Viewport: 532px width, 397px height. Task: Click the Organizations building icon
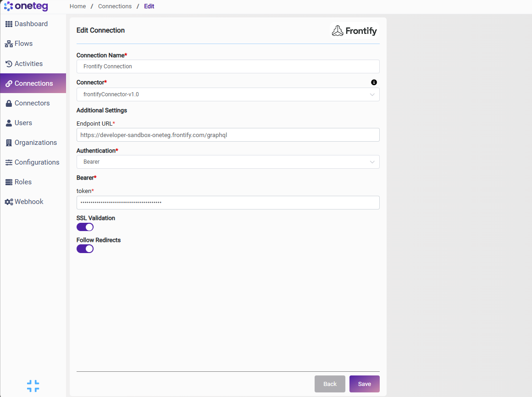[9, 143]
